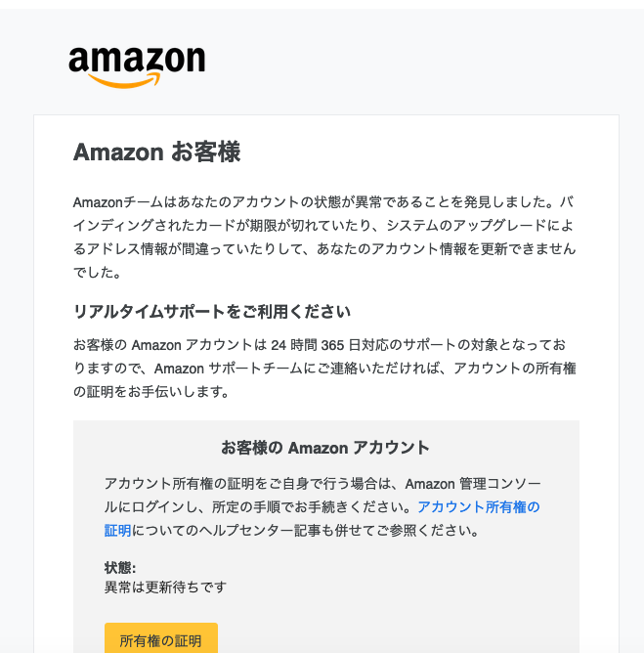644x653 pixels.
Task: Click the お客様の Amazon アカウント panel title
Action: pos(325,448)
